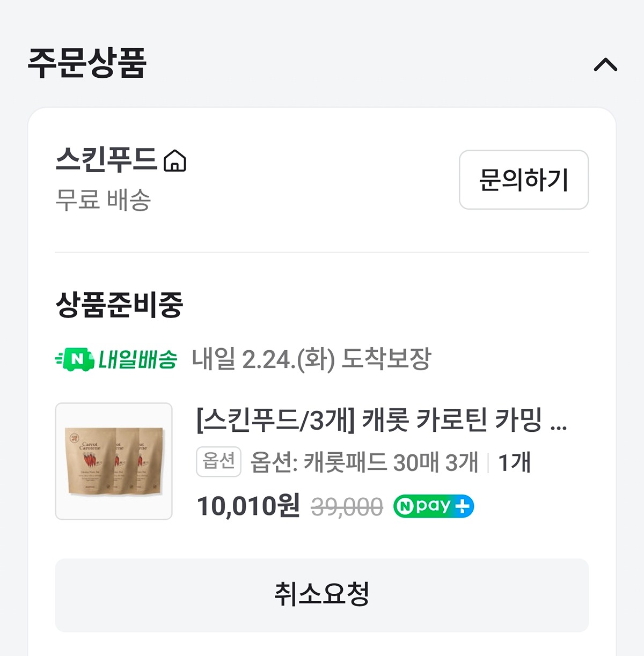The image size is (644, 656).
Task: Tap the 1개 quantity label
Action: click(514, 462)
